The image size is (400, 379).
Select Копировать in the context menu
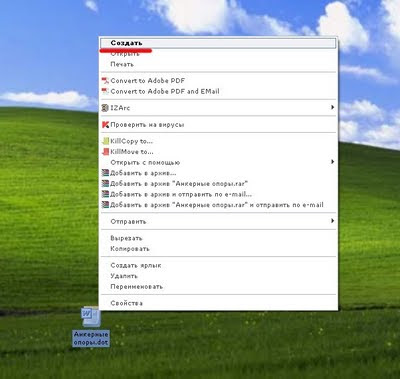coord(218,249)
